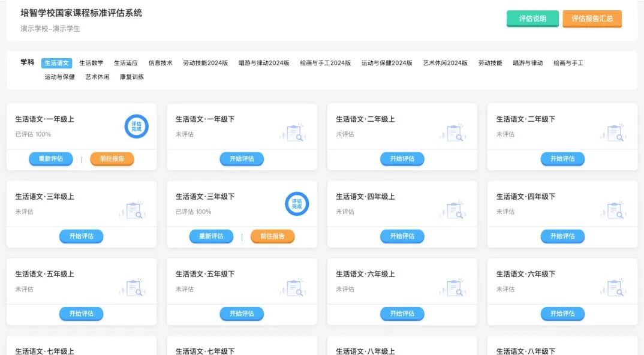Select 劳动技能2024版 subject
The width and height of the screenshot is (644, 355).
[205, 63]
